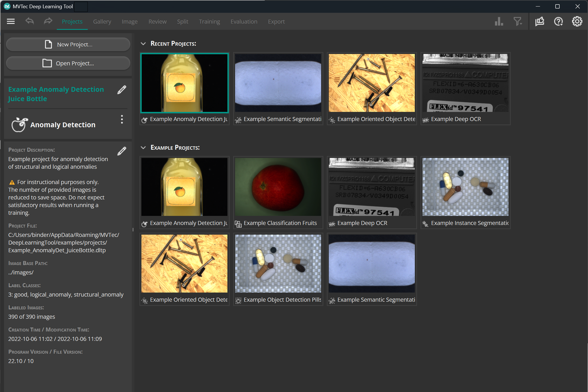Switch to the Training tab
This screenshot has width=588, height=392.
point(209,21)
